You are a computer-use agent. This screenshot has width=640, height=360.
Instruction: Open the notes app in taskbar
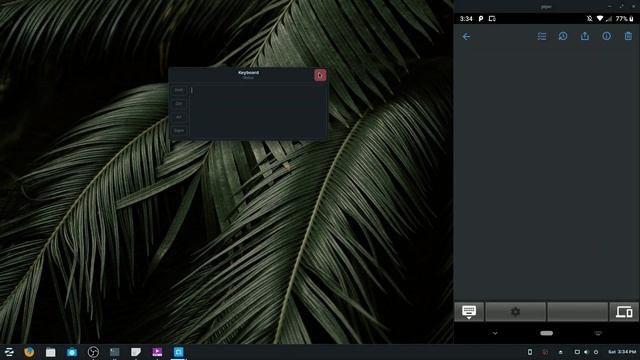click(136, 352)
